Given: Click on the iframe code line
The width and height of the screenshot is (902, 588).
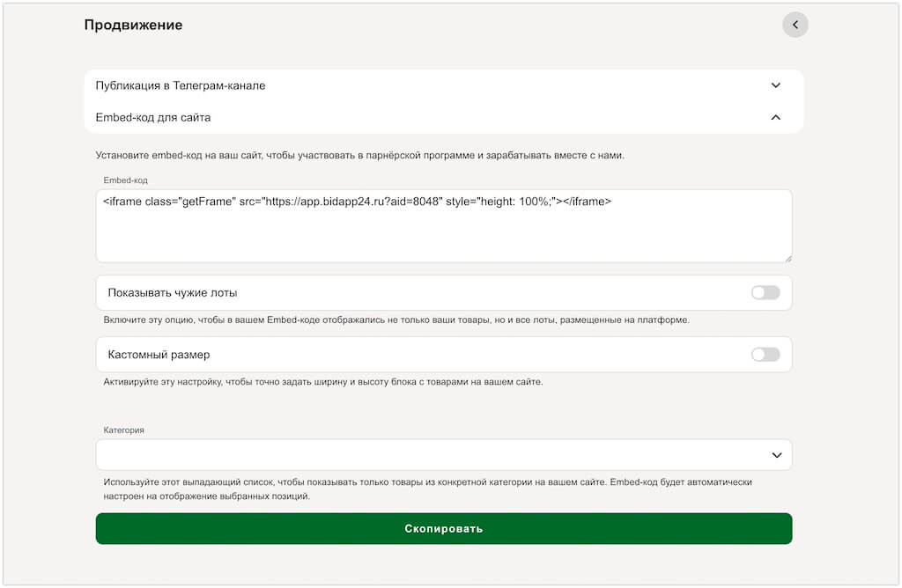Looking at the screenshot, I should click(357, 202).
